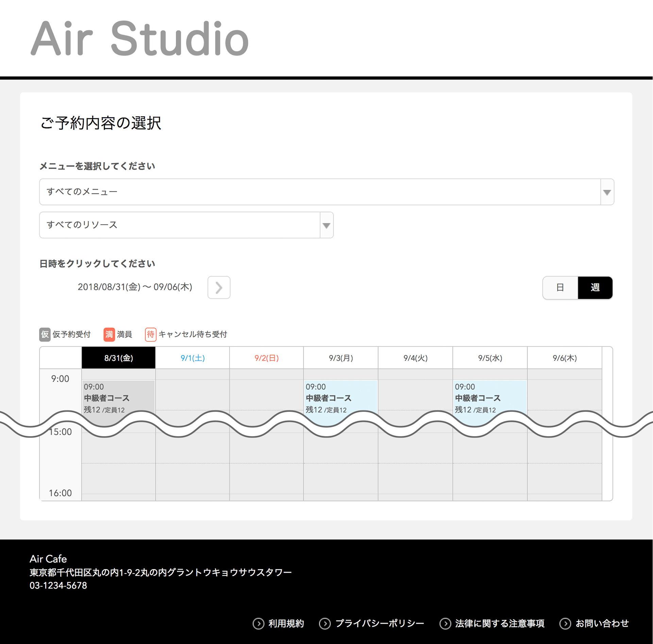
Task: Open the 利用規約 link
Action: coord(286,624)
